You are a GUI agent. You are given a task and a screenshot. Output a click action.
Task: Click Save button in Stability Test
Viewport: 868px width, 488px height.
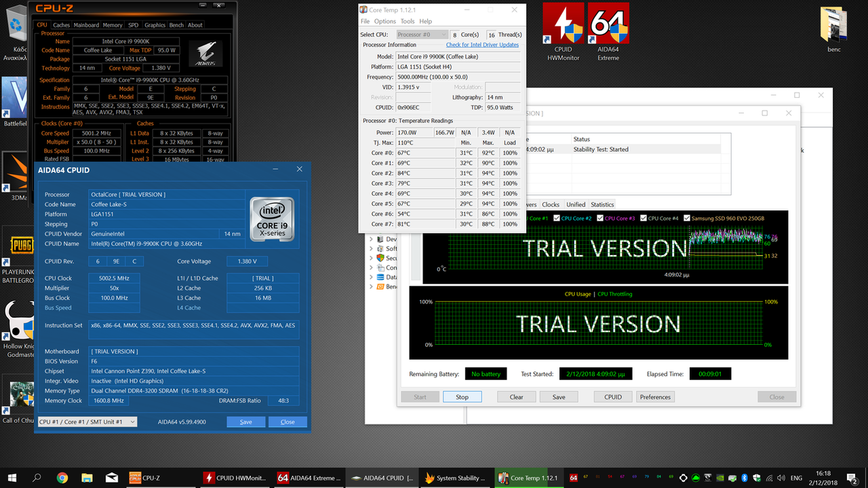tap(559, 397)
